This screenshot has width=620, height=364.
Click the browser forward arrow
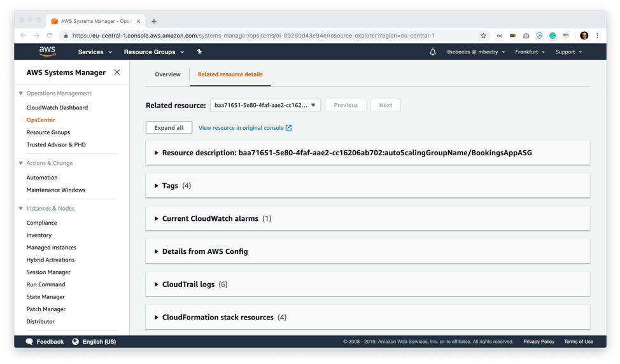36,36
